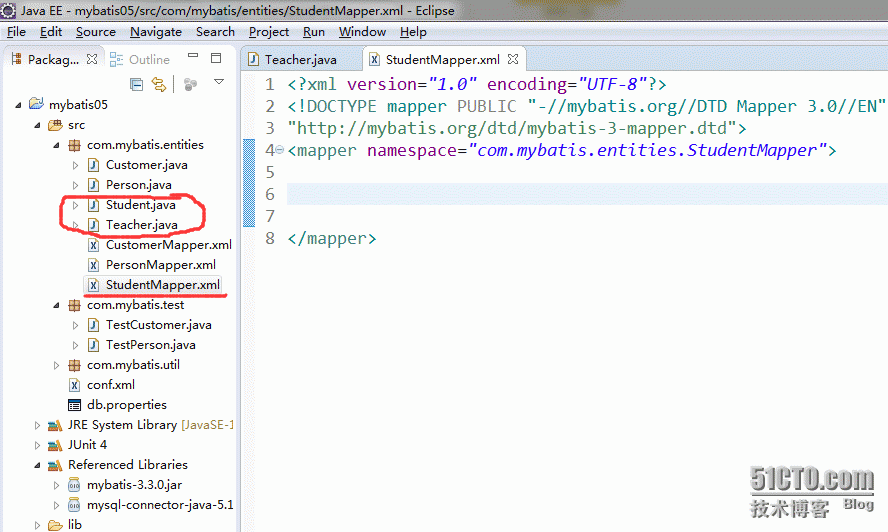
Task: Collapse the src folder node
Action: pos(37,125)
